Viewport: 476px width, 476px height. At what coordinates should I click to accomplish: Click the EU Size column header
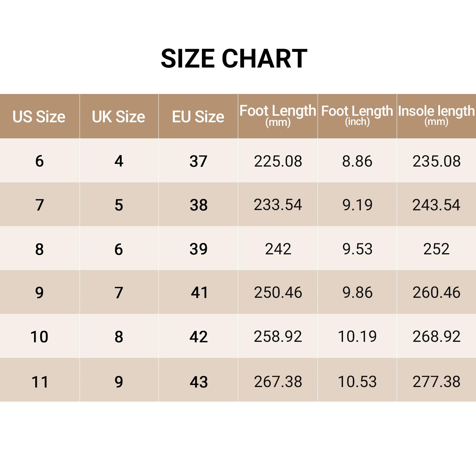click(198, 116)
